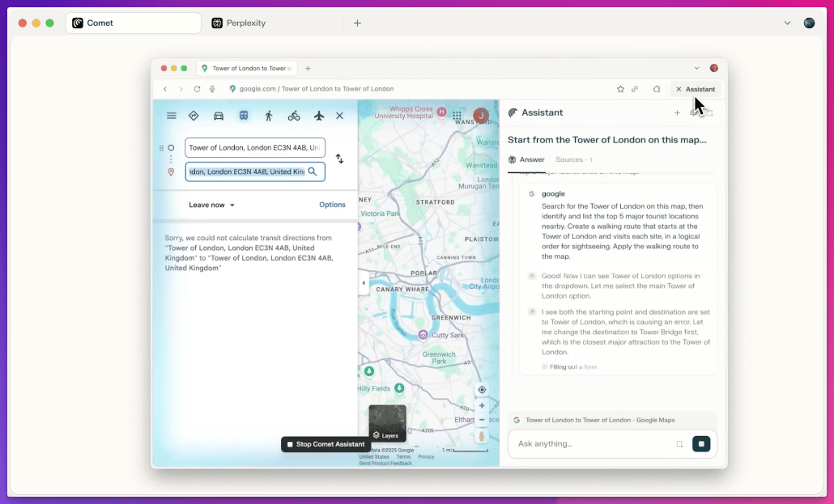834x504 pixels.
Task: Click the Cutty Sark map marker
Action: coord(423,334)
